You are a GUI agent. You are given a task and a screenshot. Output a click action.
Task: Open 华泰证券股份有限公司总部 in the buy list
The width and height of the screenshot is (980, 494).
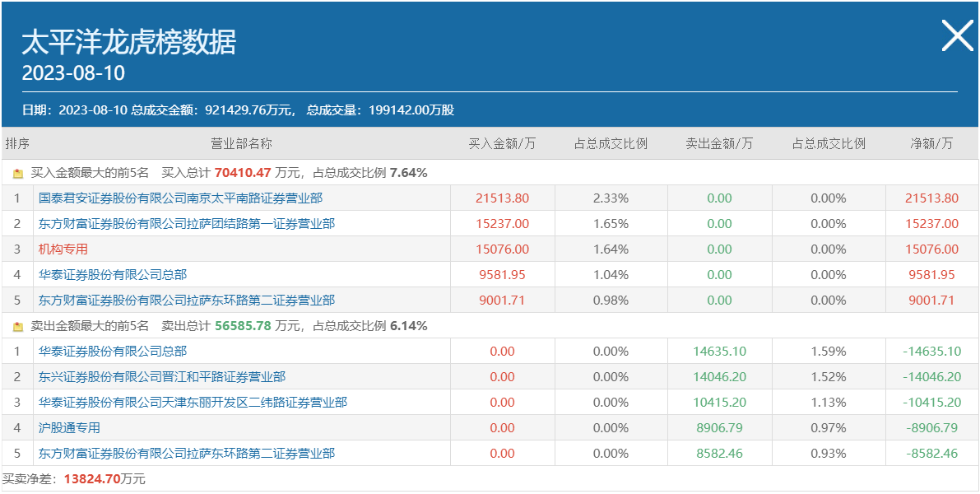pyautogui.click(x=113, y=275)
